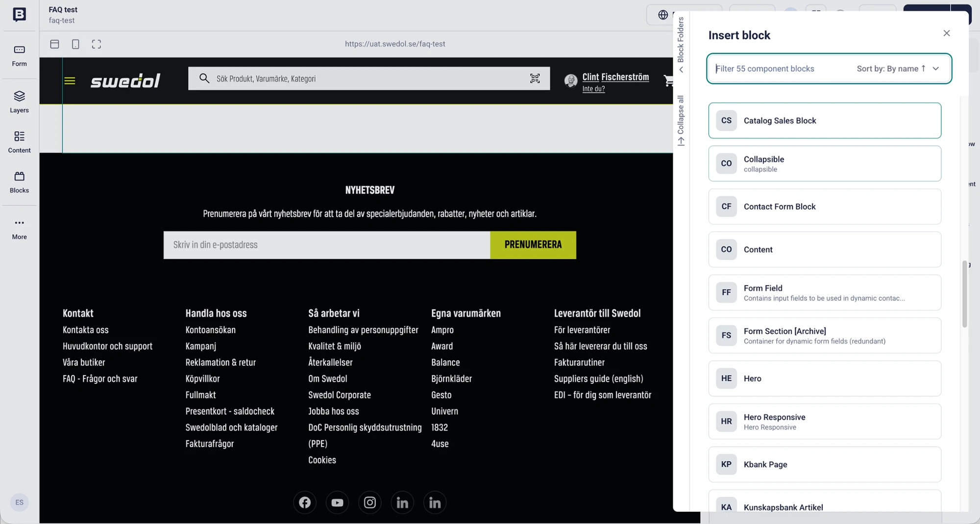Choose the Hero Responsive block
Screen dimensions: 980x524
pyautogui.click(x=825, y=422)
